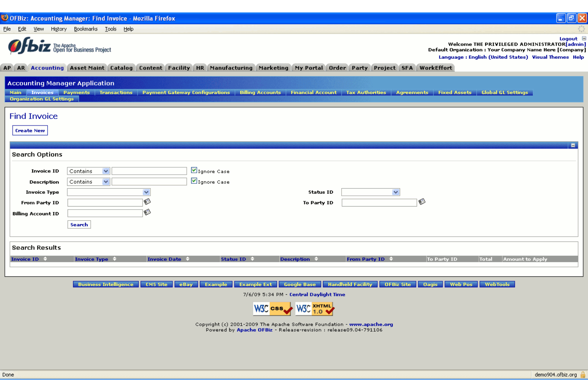Sort results by Invoice Type arrows
Screen dimensions: 588x392
115,259
